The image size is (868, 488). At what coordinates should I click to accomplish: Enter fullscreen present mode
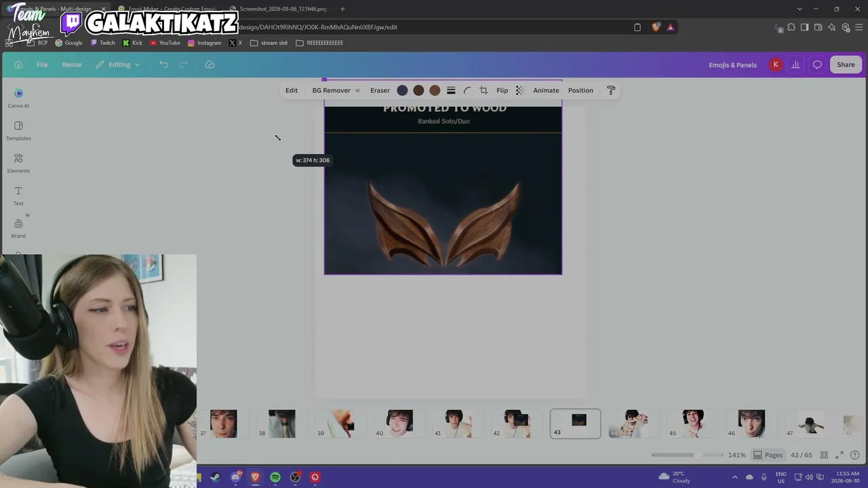tap(840, 455)
